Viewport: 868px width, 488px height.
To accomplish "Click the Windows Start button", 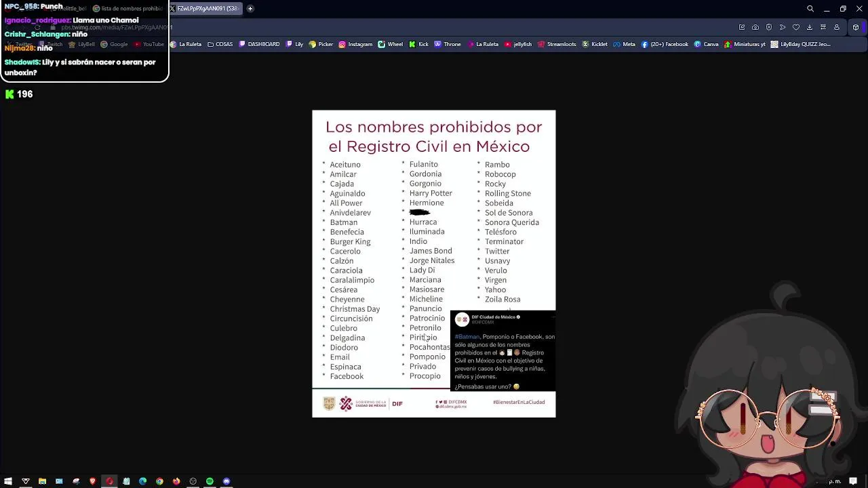I will tap(9, 481).
